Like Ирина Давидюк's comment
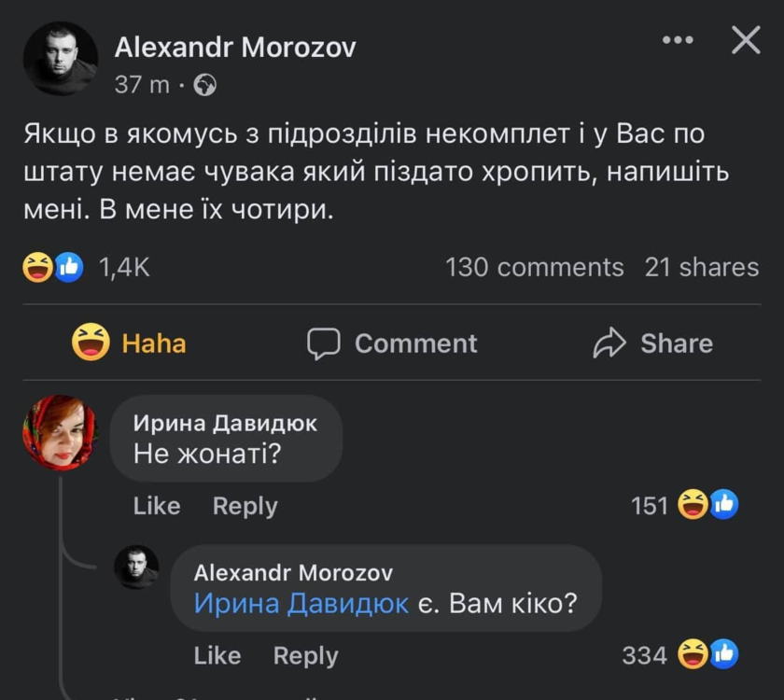The width and height of the screenshot is (784, 700). [156, 505]
